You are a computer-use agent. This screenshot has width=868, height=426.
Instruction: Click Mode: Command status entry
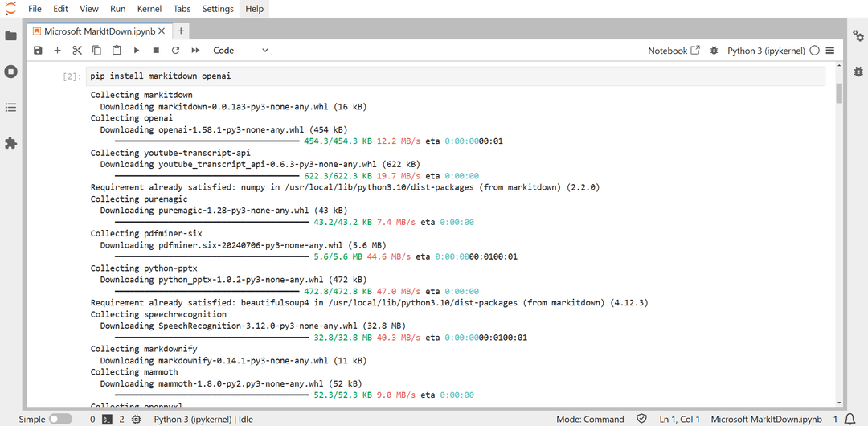coord(590,420)
